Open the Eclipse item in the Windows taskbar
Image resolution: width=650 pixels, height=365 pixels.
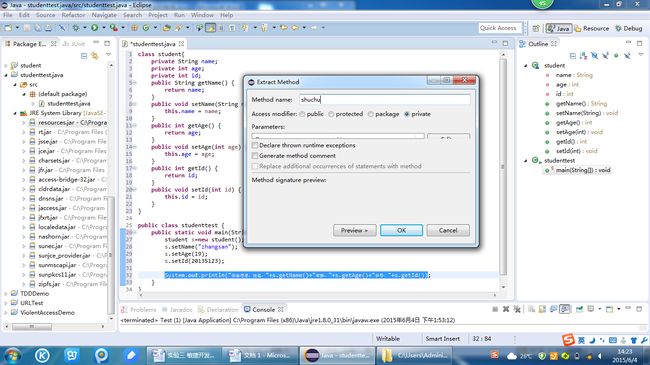(337, 355)
